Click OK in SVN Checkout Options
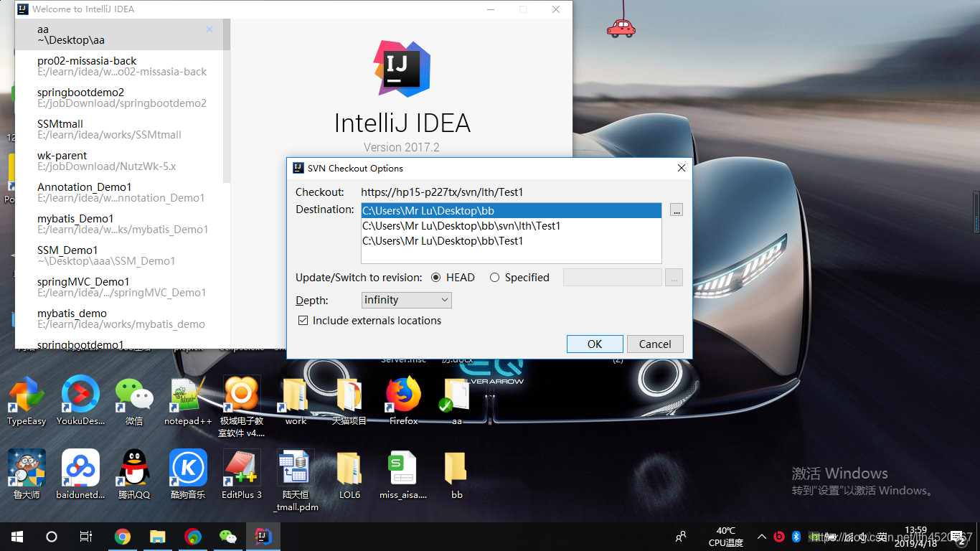Screen dimensions: 980x551 point(595,344)
